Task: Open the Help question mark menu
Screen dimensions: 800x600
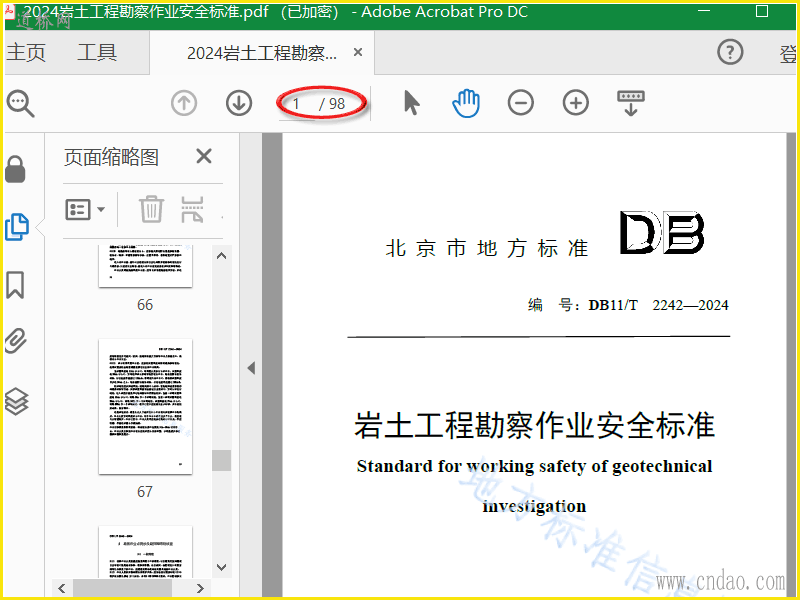Action: pos(730,52)
